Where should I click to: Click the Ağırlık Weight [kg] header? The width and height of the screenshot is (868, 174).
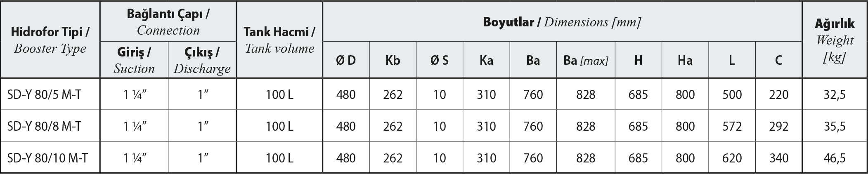pyautogui.click(x=835, y=40)
